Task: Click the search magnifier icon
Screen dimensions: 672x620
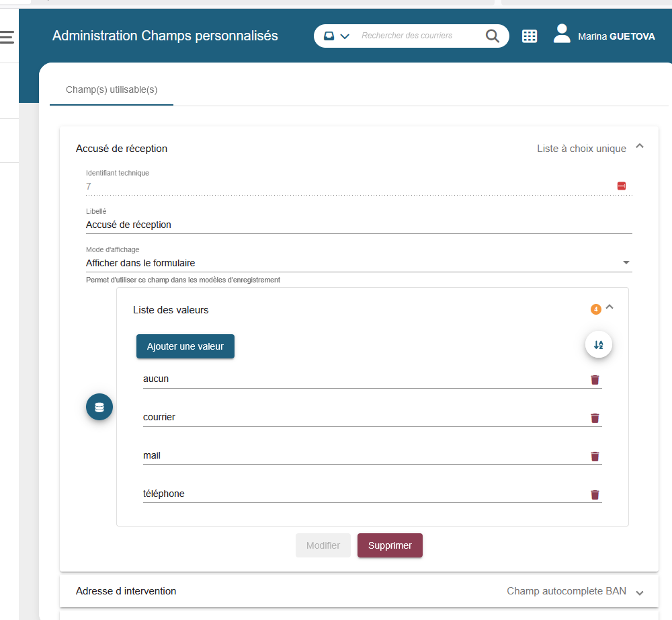Action: click(x=492, y=36)
